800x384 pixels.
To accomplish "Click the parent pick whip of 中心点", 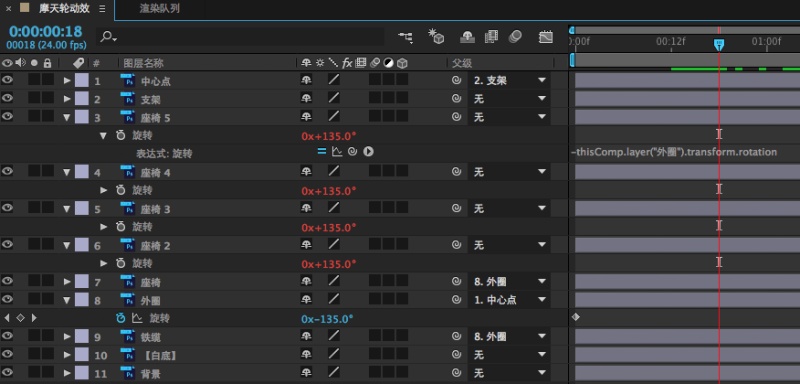I will 457,80.
